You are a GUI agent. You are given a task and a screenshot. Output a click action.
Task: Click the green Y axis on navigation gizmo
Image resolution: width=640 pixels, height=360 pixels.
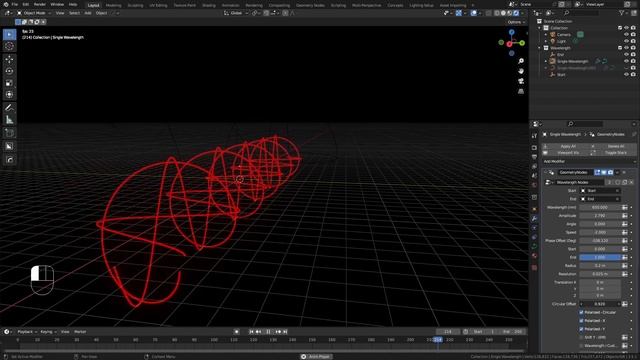(x=522, y=42)
